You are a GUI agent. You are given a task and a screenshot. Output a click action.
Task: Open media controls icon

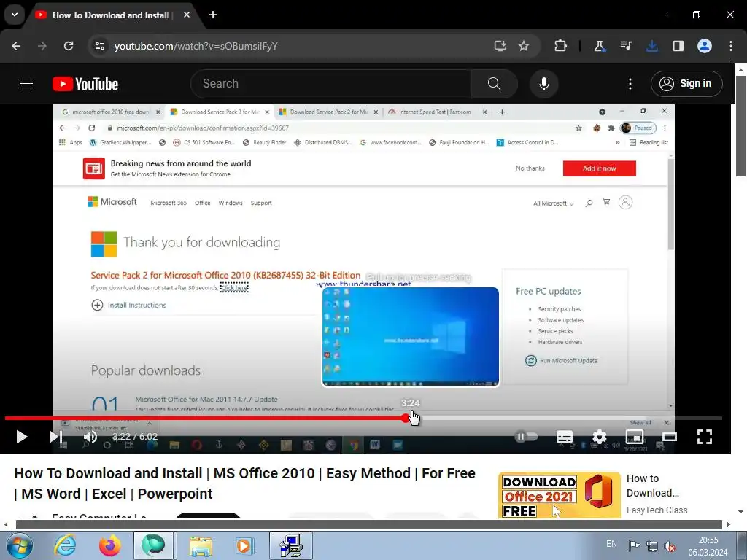(x=625, y=46)
